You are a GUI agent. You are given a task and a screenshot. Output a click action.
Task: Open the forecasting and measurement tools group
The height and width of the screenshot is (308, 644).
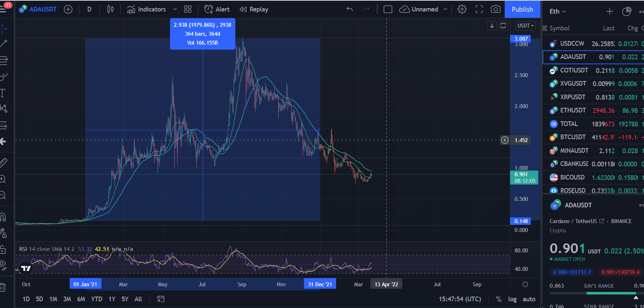(x=4, y=125)
